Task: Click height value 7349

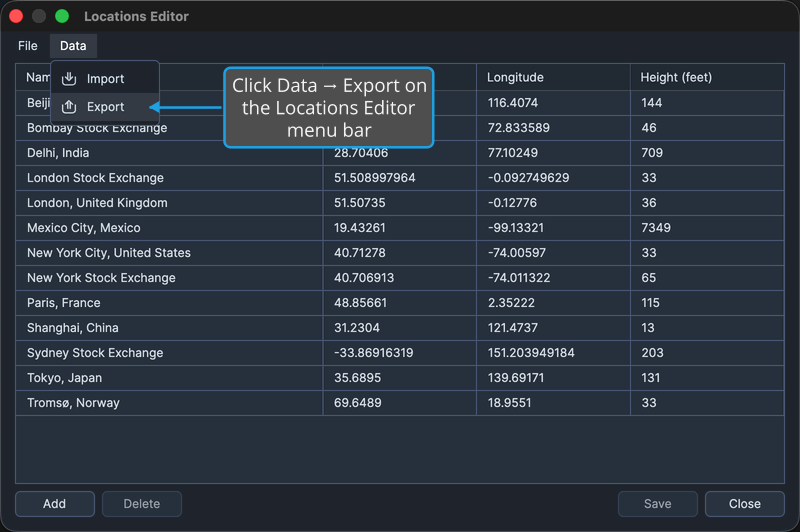Action: pos(656,228)
